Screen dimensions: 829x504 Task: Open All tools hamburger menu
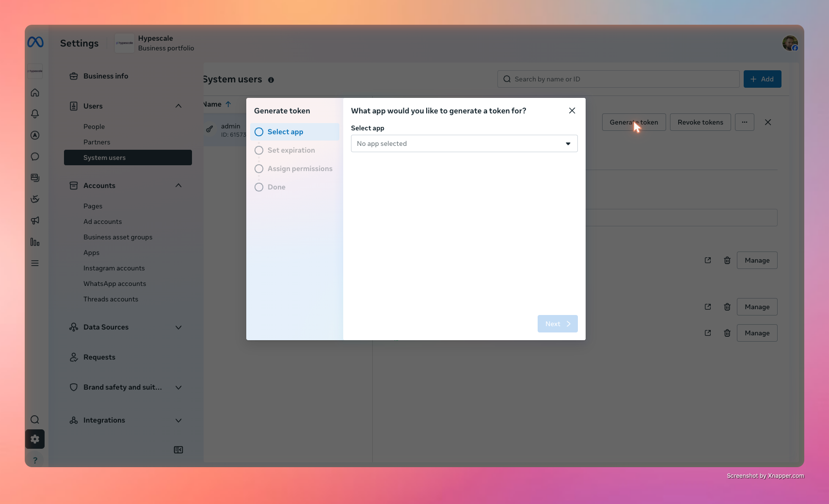[35, 263]
